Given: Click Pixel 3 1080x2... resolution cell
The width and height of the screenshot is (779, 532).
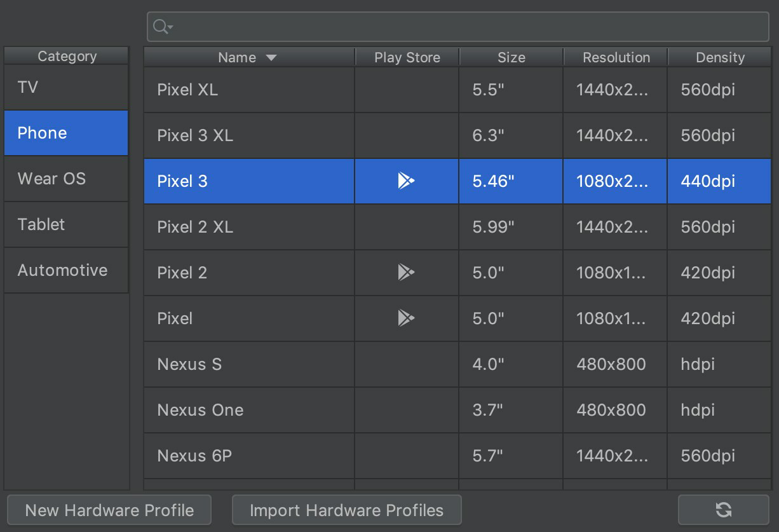Looking at the screenshot, I should tap(615, 181).
